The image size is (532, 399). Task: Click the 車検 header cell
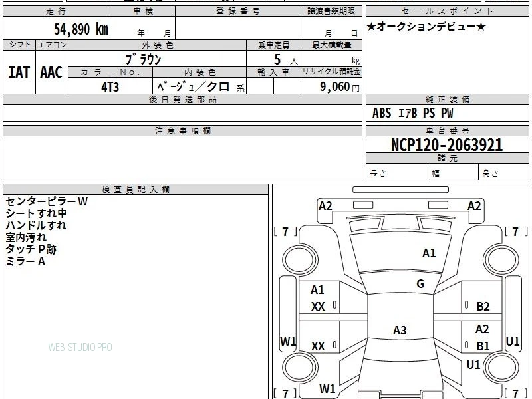click(143, 11)
